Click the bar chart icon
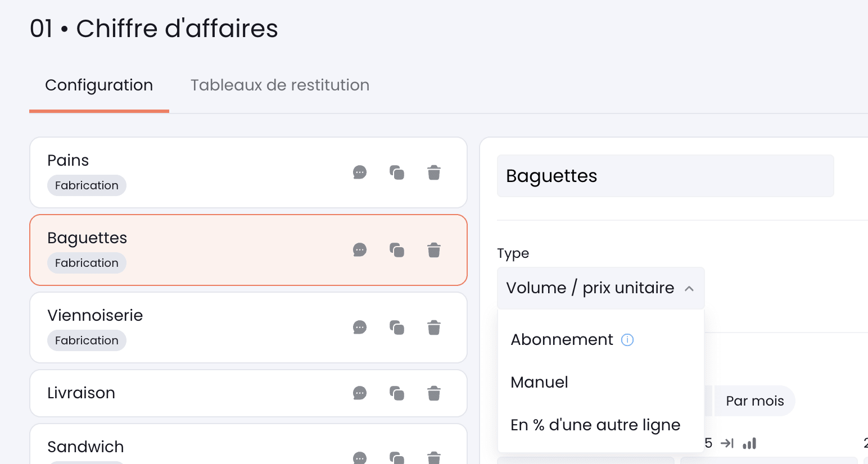Viewport: 868px width, 464px height. coord(749,444)
